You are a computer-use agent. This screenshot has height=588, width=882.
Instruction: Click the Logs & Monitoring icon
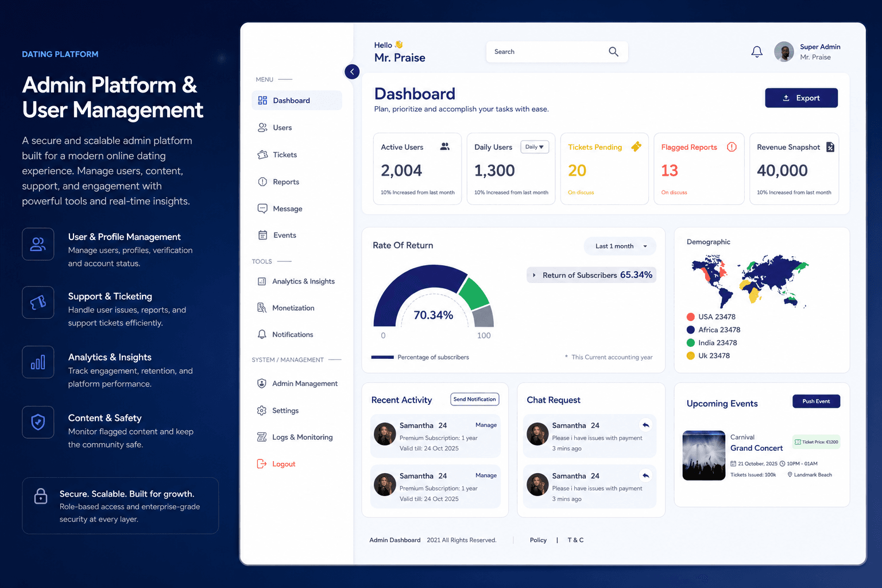262,437
